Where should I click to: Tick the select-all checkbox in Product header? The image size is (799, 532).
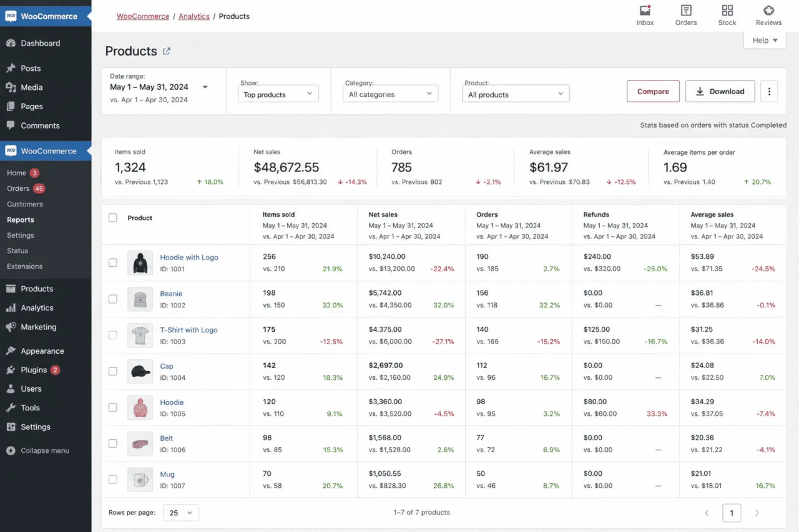(113, 218)
